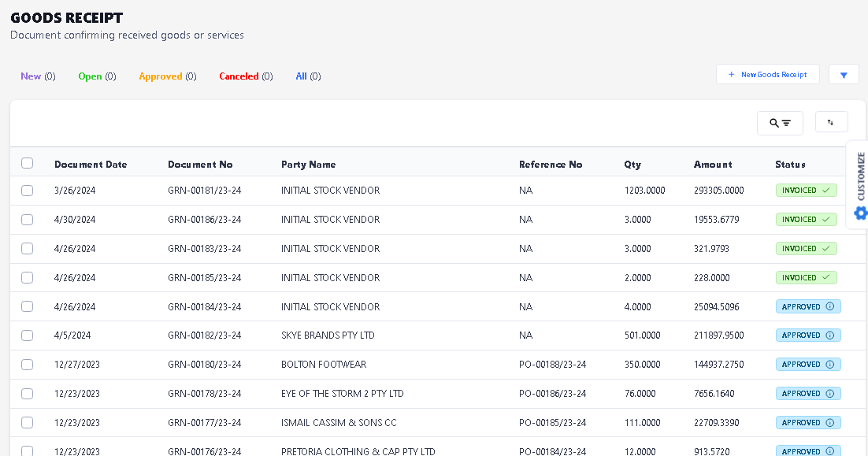
Task: Click checkmark icon on GRN-00186/23-24 Invoiced badge
Action: click(x=825, y=220)
